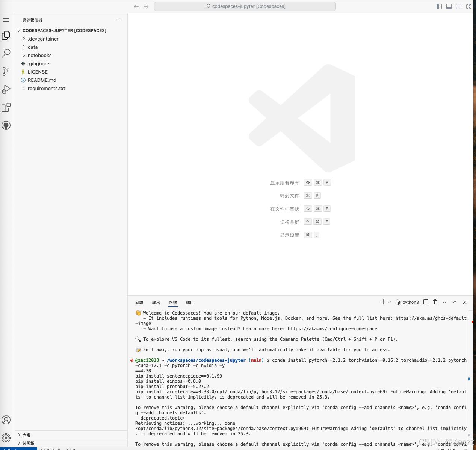Toggle primary sidebar layout icon
The width and height of the screenshot is (476, 450).
coord(439,6)
